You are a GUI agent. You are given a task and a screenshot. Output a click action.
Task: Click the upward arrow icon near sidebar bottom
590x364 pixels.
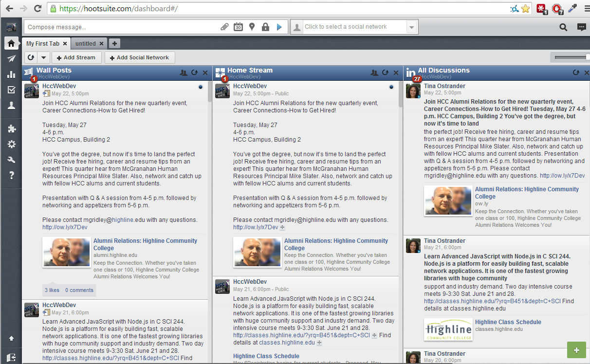[x=11, y=338]
